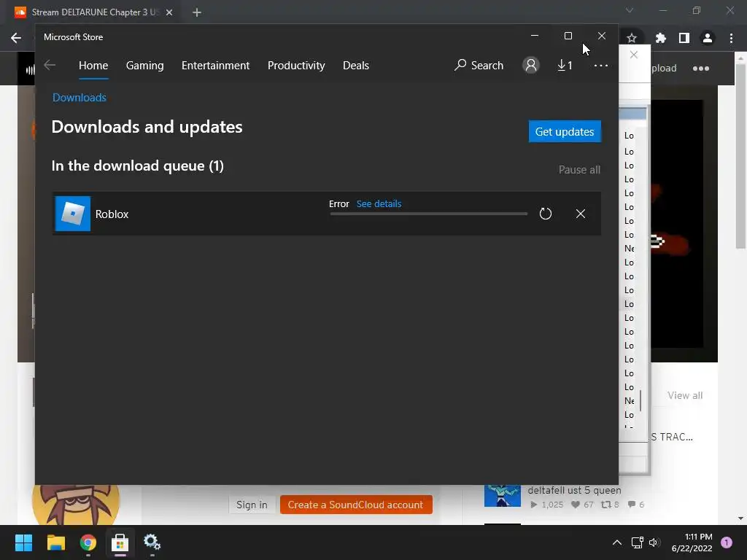Open the Store account profile icon
Screen dimensions: 747x560
[x=531, y=65]
